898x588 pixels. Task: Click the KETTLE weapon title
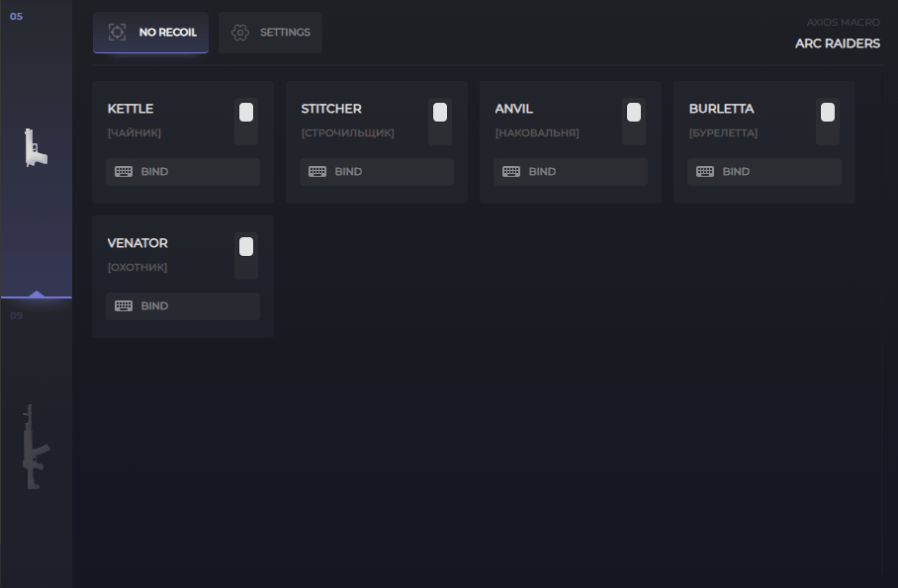pyautogui.click(x=131, y=109)
